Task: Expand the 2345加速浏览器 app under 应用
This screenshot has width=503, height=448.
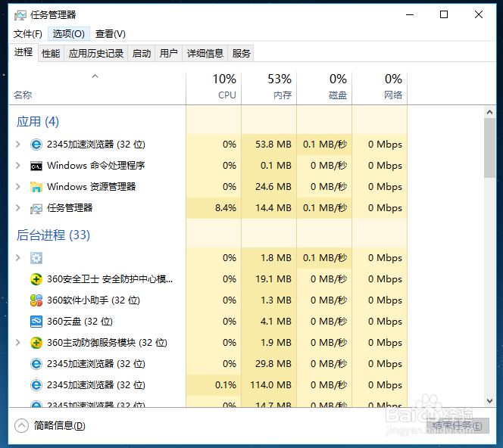Action: click(x=18, y=145)
